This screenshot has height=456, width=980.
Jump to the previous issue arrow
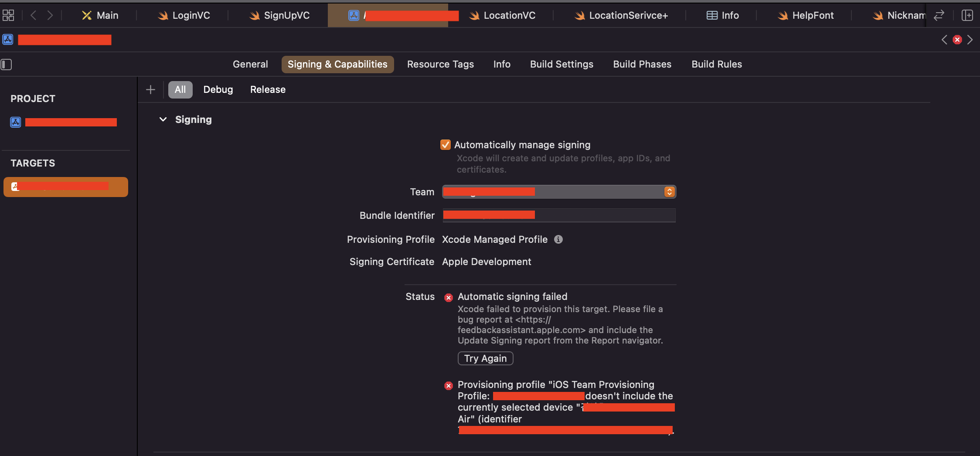(944, 40)
